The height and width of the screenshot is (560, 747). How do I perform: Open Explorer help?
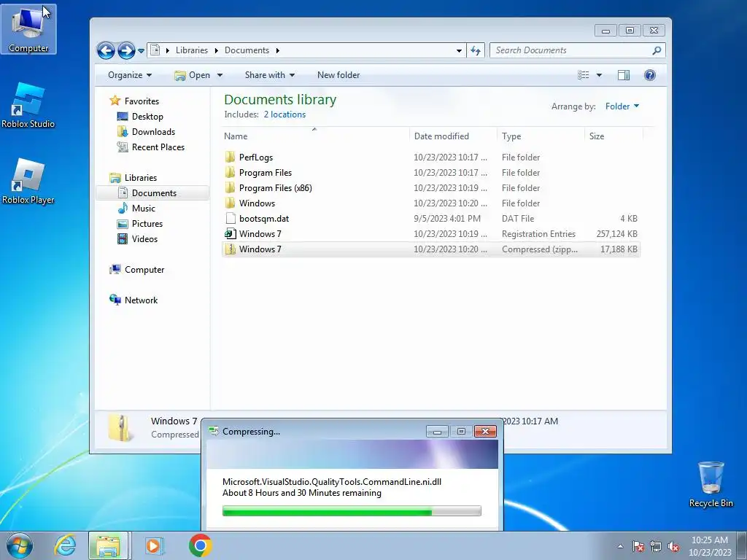tap(650, 75)
